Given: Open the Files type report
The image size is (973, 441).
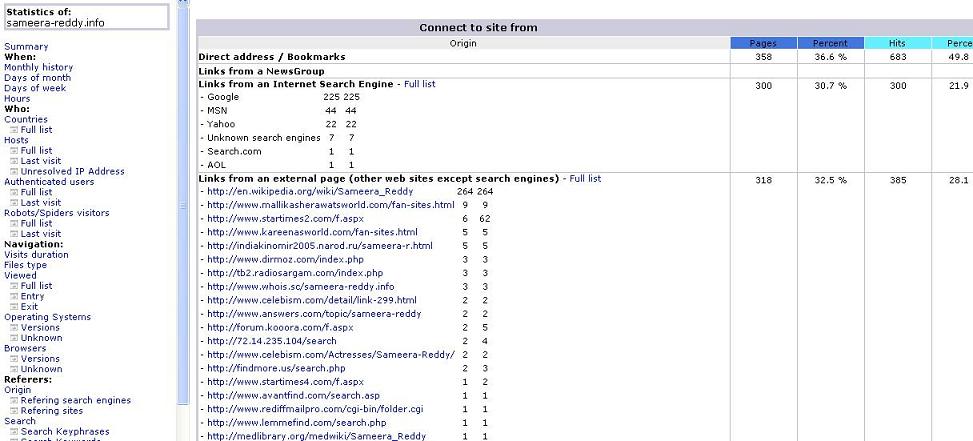Looking at the screenshot, I should coord(26,265).
